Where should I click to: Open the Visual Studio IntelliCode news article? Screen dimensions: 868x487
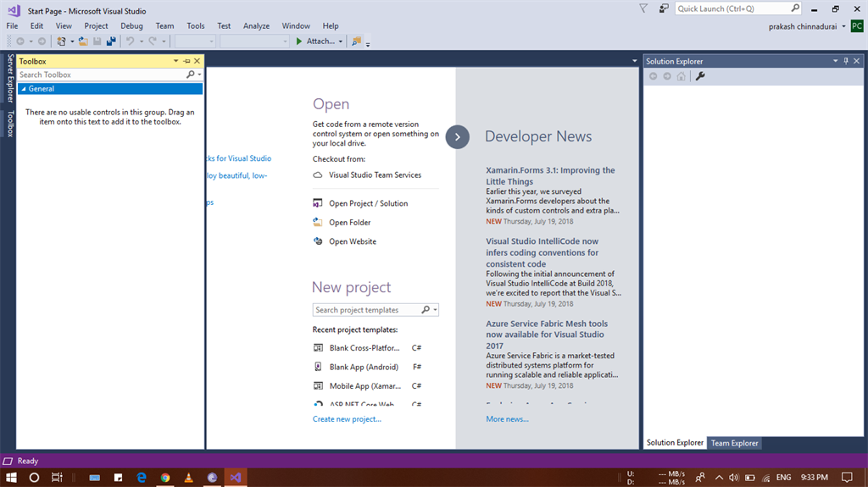click(x=542, y=252)
